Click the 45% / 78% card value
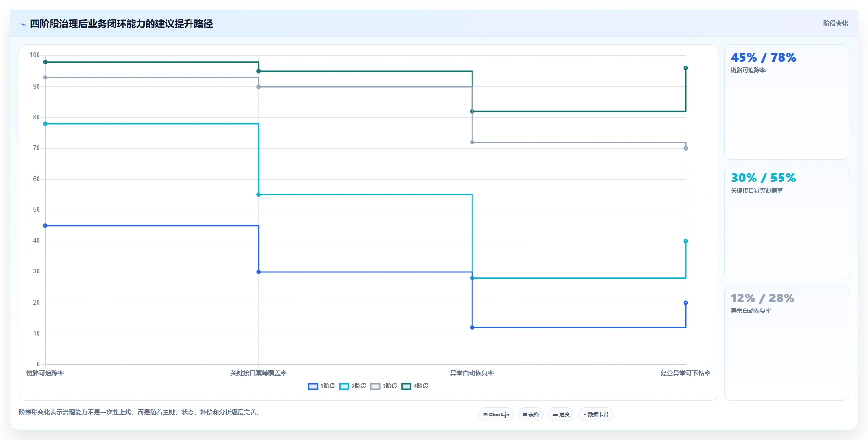This screenshot has width=868, height=440. pyautogui.click(x=763, y=58)
